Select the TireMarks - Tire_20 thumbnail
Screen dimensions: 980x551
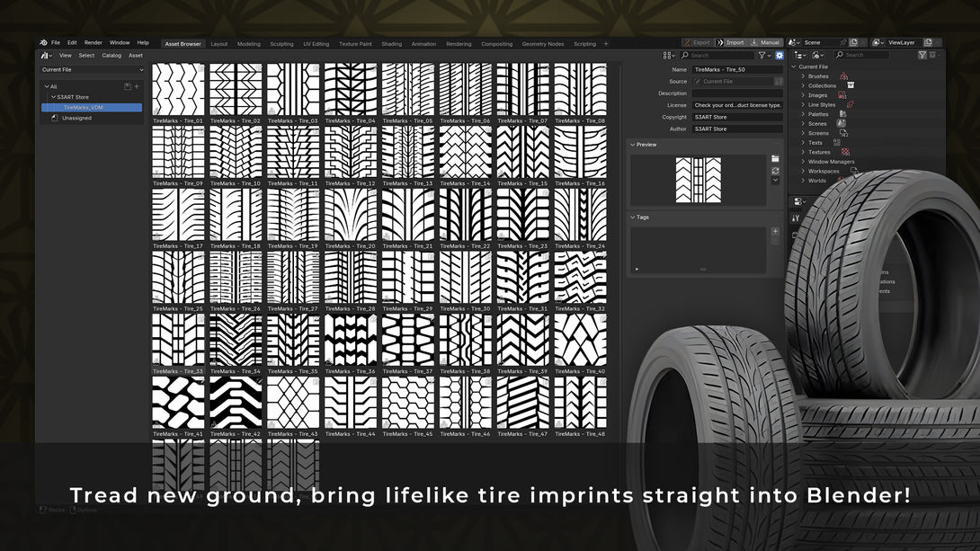[x=351, y=215]
